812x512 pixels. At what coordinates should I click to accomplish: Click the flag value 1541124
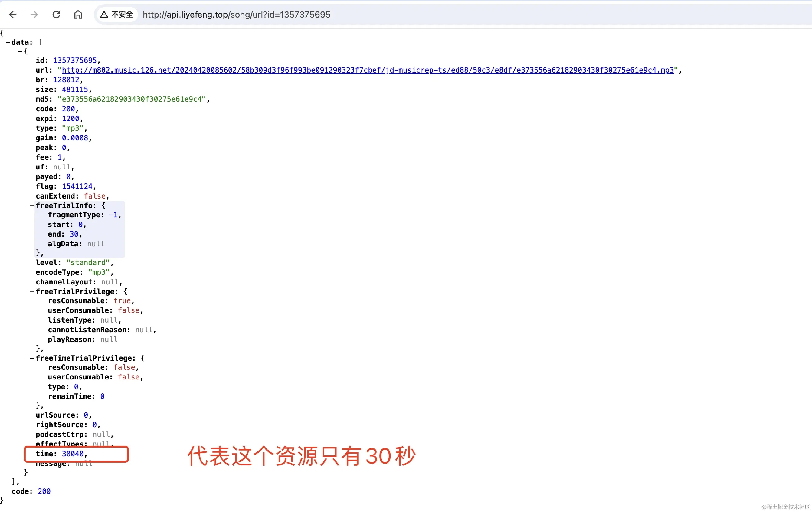pyautogui.click(x=77, y=186)
